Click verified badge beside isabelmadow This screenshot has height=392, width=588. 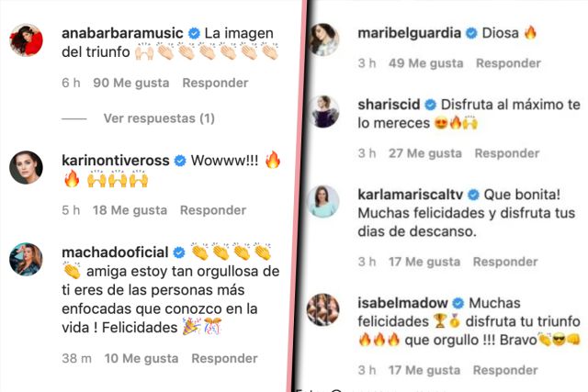tap(458, 303)
